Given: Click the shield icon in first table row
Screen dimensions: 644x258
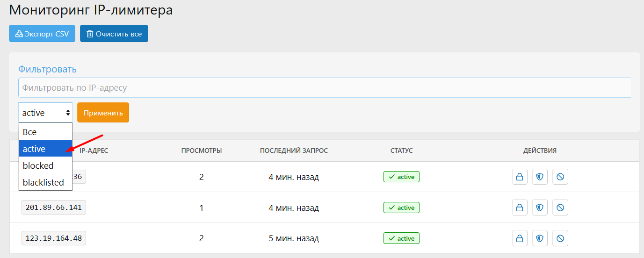Looking at the screenshot, I should (x=540, y=177).
